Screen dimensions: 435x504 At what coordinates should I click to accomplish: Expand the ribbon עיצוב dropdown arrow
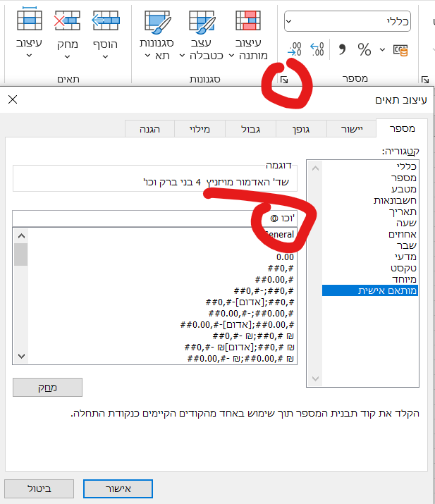[x=29, y=56]
